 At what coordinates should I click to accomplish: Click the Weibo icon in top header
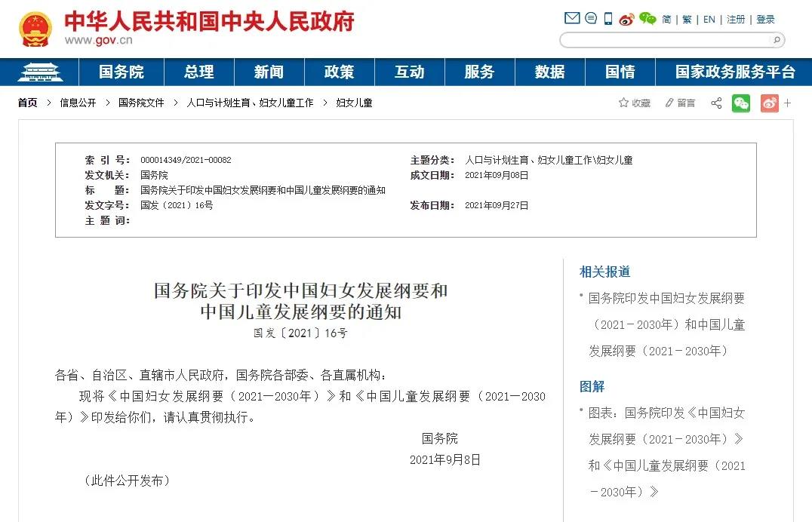626,20
